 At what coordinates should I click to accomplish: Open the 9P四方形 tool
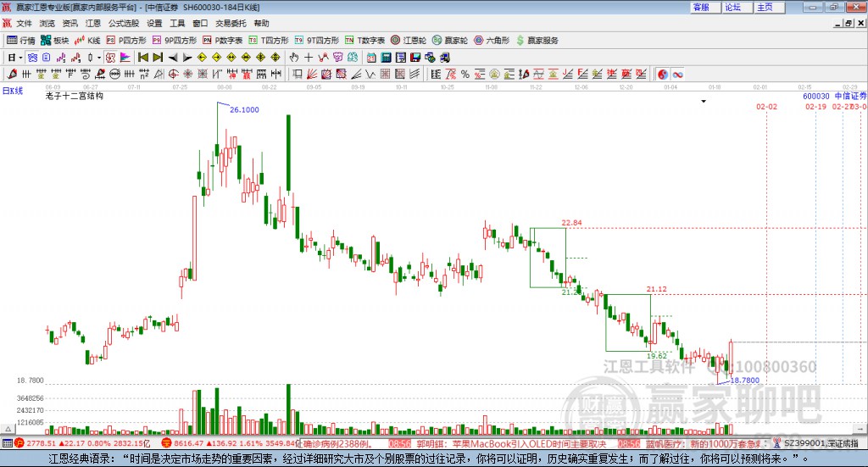[175, 41]
